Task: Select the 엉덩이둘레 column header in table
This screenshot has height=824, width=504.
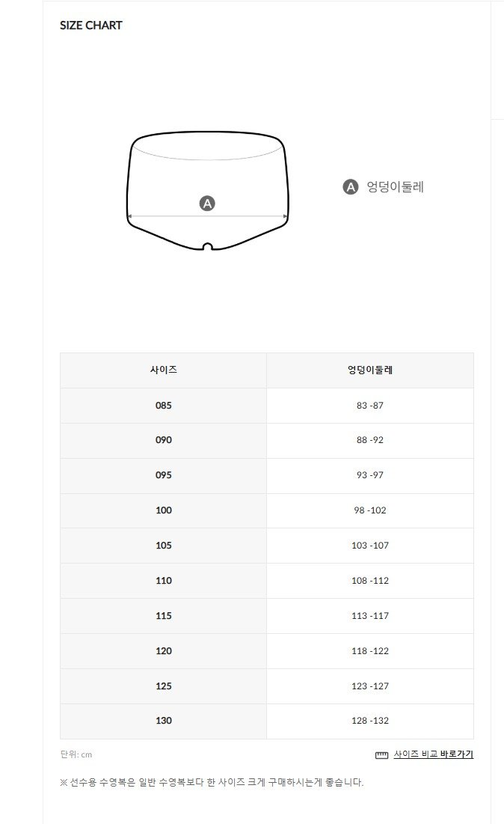Action: [370, 370]
